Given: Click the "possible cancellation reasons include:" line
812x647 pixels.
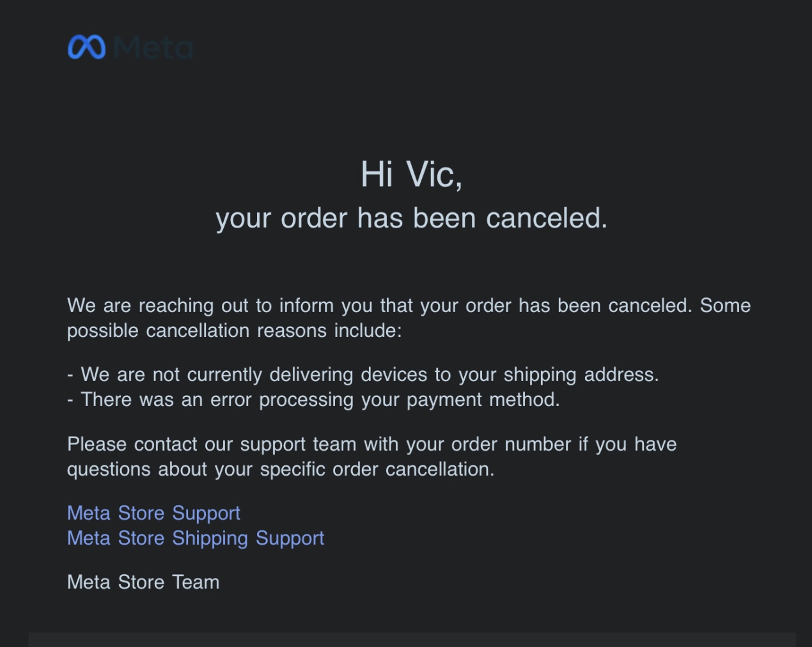Looking at the screenshot, I should 234,331.
